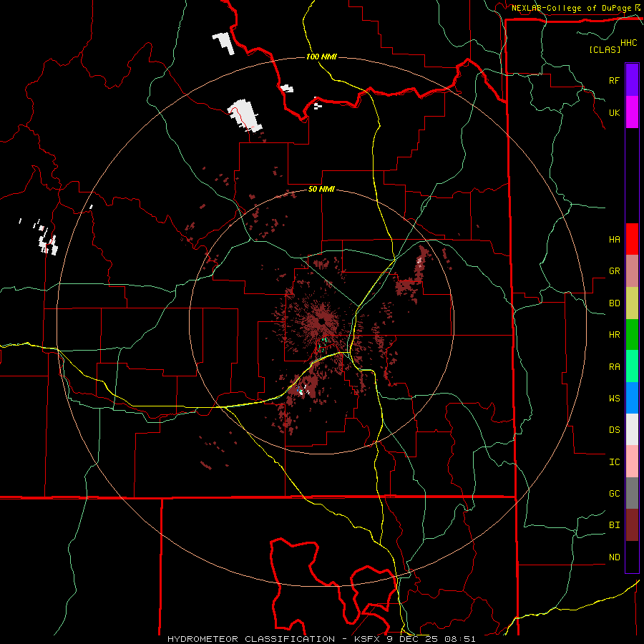Viewport: 644px width, 644px height.
Task: Click the [CLAS] units label
Action: click(x=605, y=49)
